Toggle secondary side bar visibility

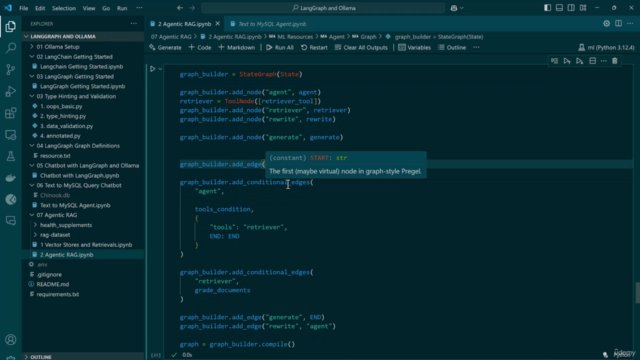coord(571,8)
